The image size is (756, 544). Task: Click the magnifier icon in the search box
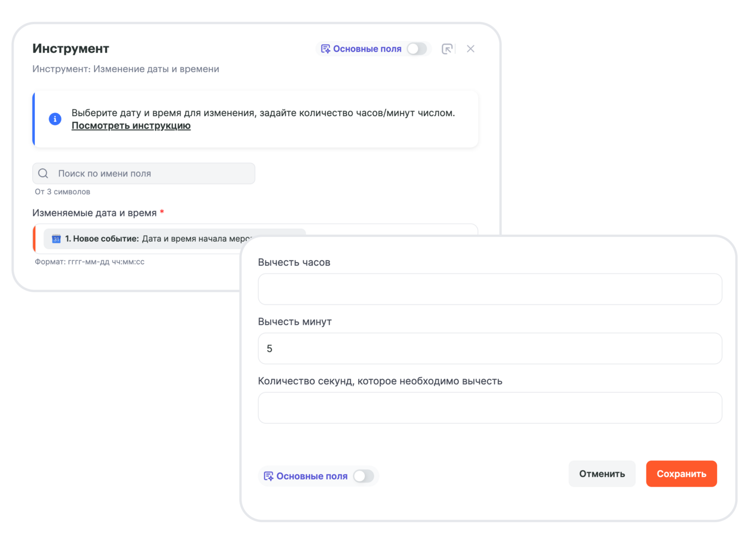click(x=43, y=173)
